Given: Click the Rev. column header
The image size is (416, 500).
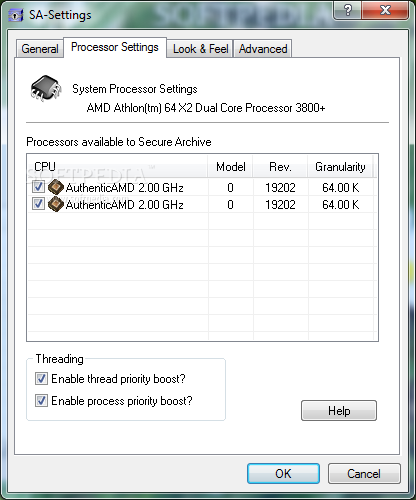Looking at the screenshot, I should 280,166.
